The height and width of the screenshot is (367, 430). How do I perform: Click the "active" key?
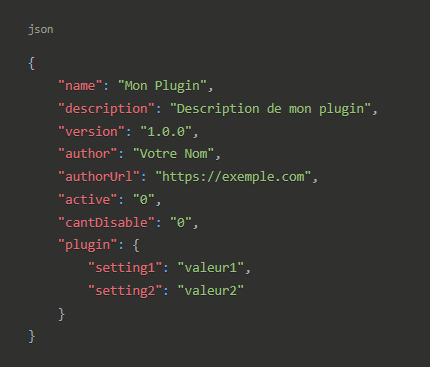[88, 199]
